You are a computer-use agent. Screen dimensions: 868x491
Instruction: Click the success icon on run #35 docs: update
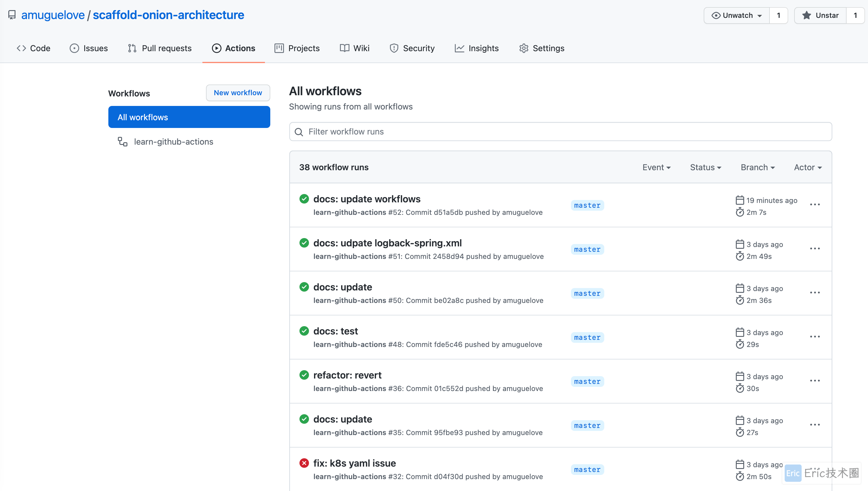(x=304, y=419)
